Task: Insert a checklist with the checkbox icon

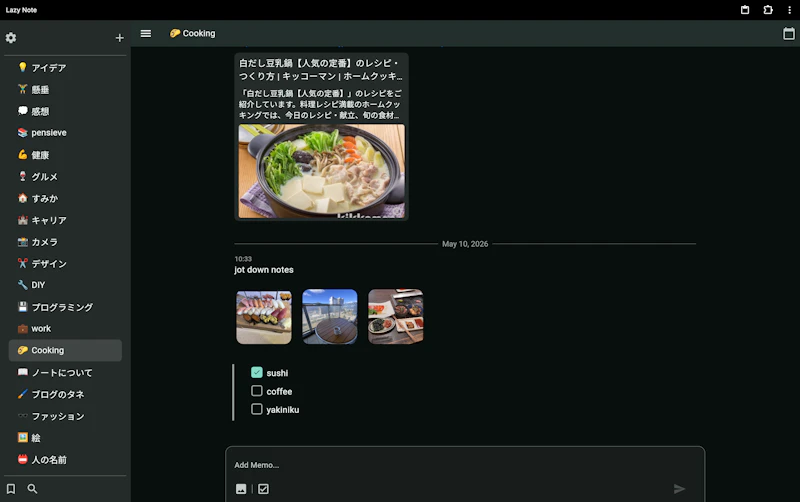Action: [x=263, y=489]
